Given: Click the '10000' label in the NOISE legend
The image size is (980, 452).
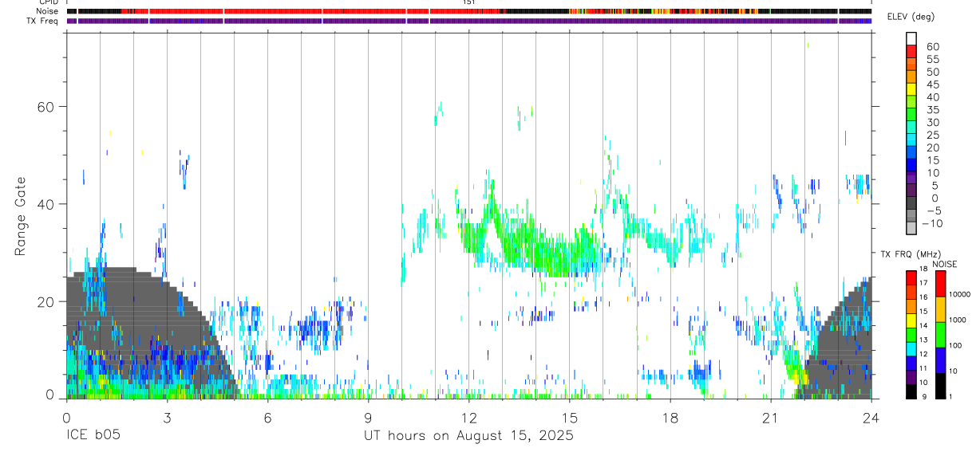Looking at the screenshot, I should pos(959,294).
